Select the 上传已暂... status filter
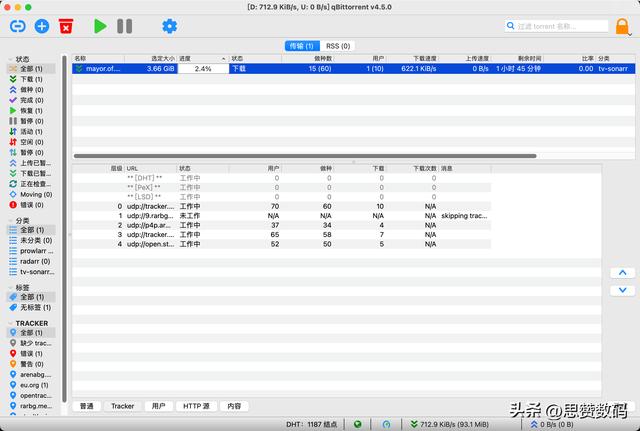The width and height of the screenshot is (640, 431). pos(31,163)
